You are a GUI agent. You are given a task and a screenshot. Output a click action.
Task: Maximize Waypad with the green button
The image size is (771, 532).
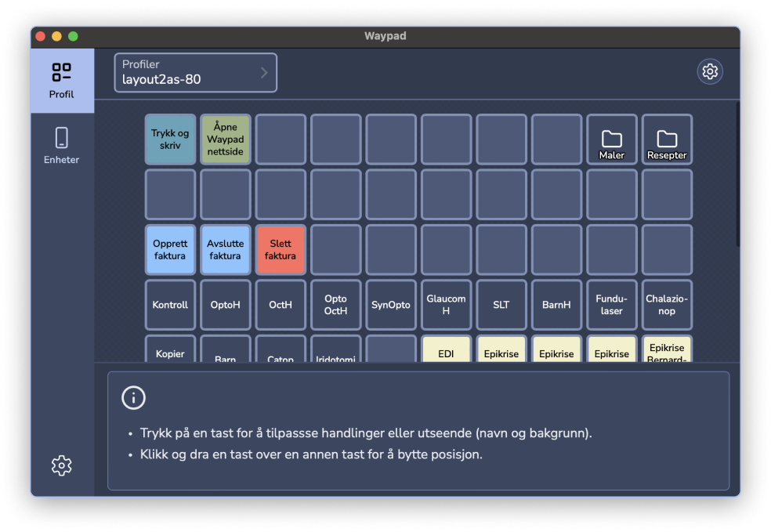pos(73,36)
